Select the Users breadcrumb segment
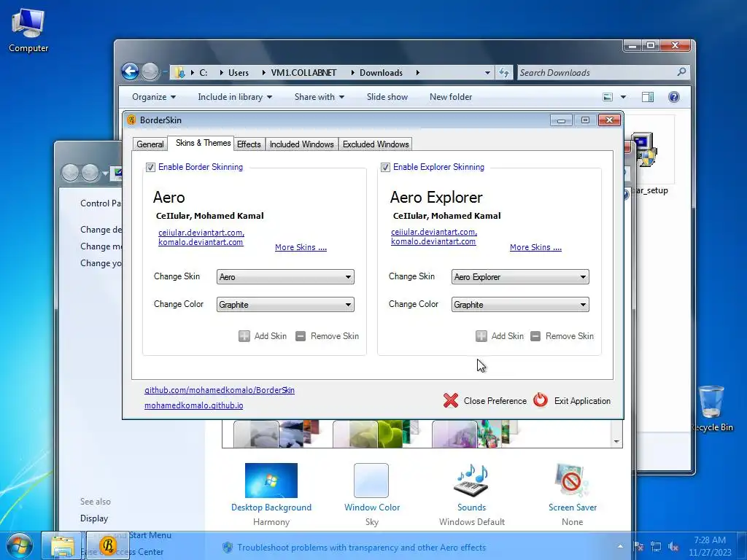 click(239, 73)
